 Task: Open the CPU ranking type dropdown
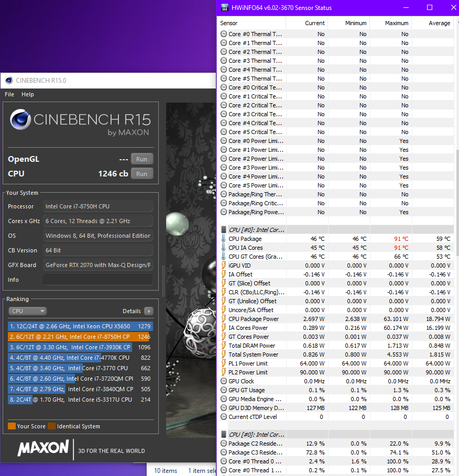[x=28, y=311]
